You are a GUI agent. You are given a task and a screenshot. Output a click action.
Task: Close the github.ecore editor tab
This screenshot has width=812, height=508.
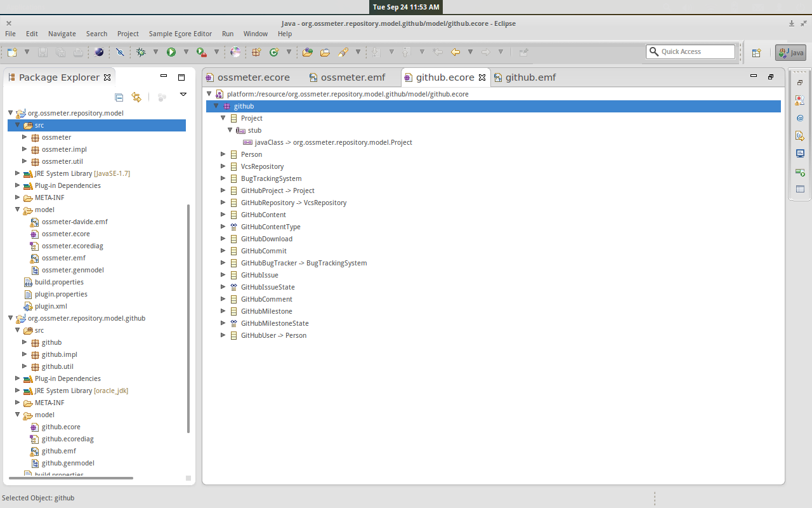[482, 77]
